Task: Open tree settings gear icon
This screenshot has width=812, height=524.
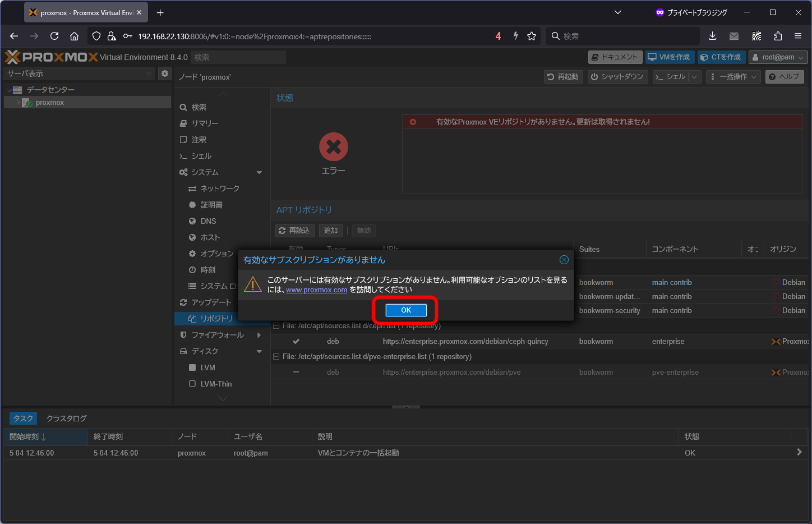Action: (165, 73)
